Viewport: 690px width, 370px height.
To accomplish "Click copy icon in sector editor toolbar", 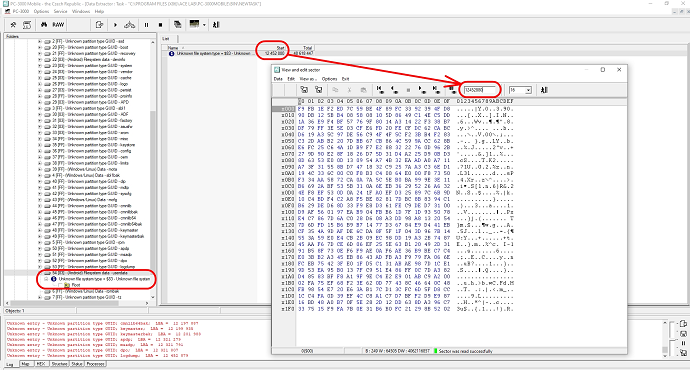I will [x=335, y=90].
